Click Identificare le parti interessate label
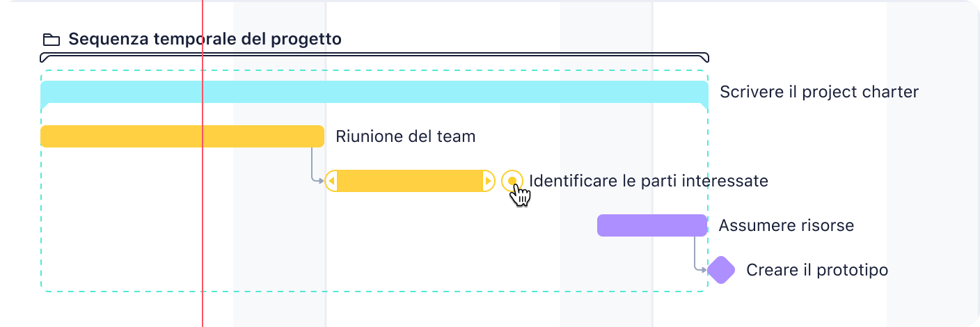This screenshot has width=980, height=327. [x=649, y=181]
